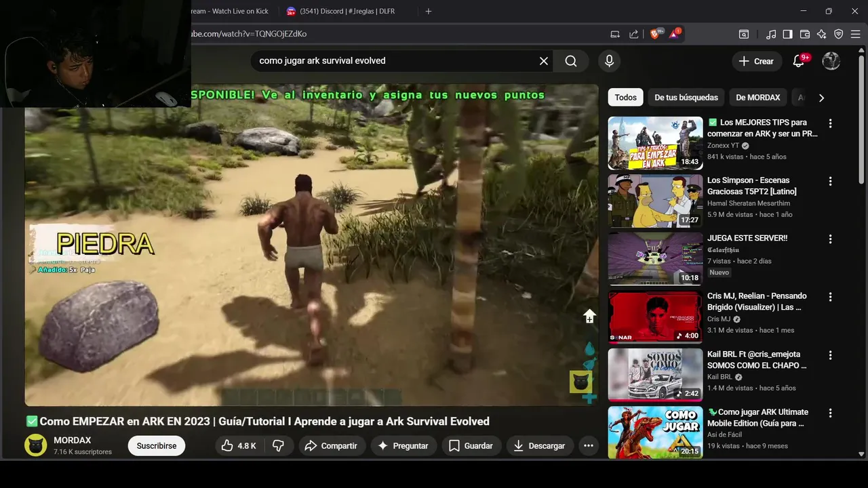The width and height of the screenshot is (868, 488).
Task: Select the Todos filter chip
Action: pos(625,98)
